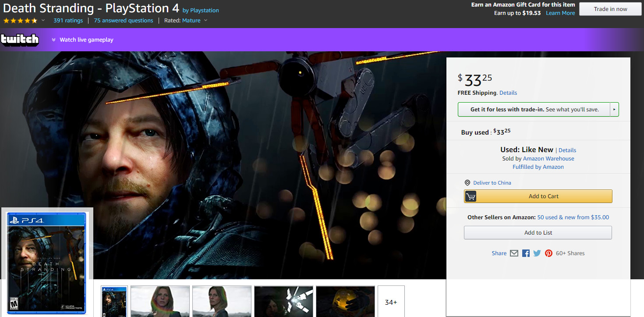Add item to cart

pyautogui.click(x=538, y=196)
